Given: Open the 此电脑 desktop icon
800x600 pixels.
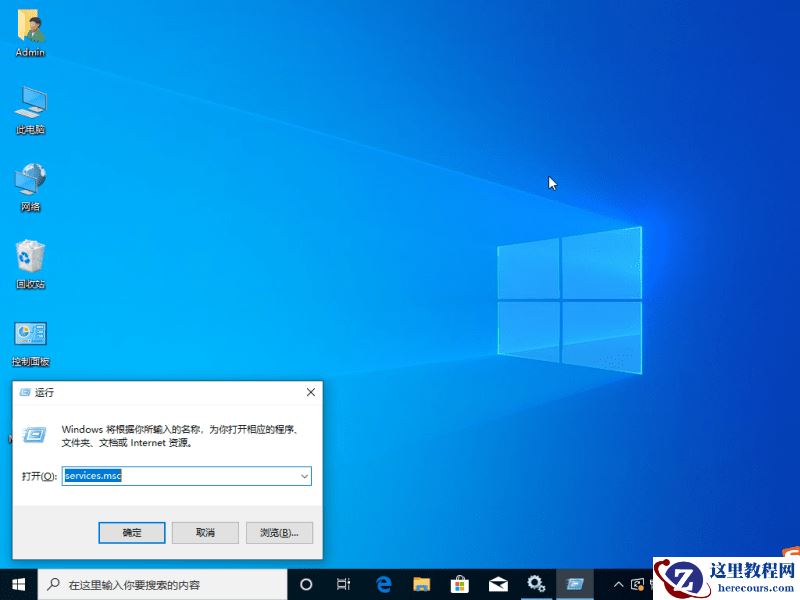Looking at the screenshot, I should pos(30,110).
